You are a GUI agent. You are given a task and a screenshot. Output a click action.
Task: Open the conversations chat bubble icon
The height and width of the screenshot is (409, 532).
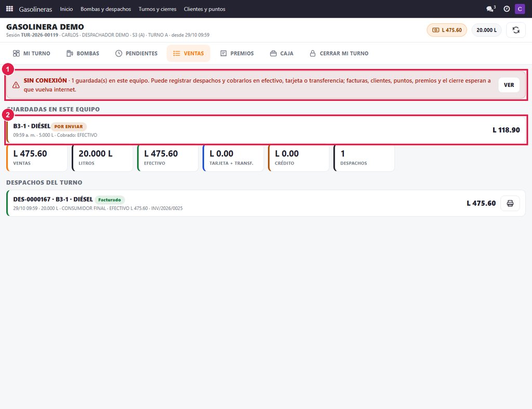click(x=490, y=9)
